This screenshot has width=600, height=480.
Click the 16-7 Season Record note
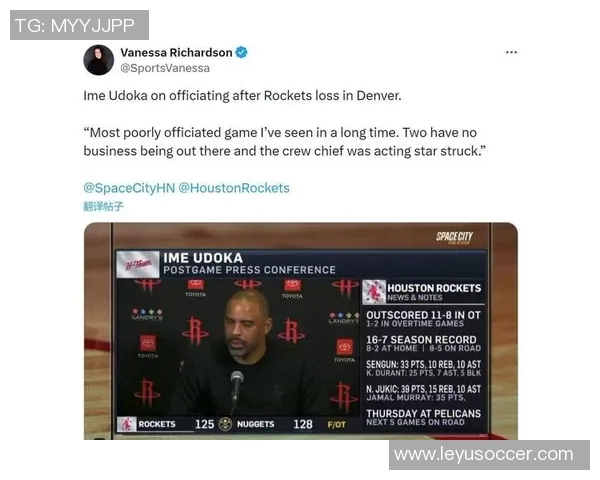[424, 343]
